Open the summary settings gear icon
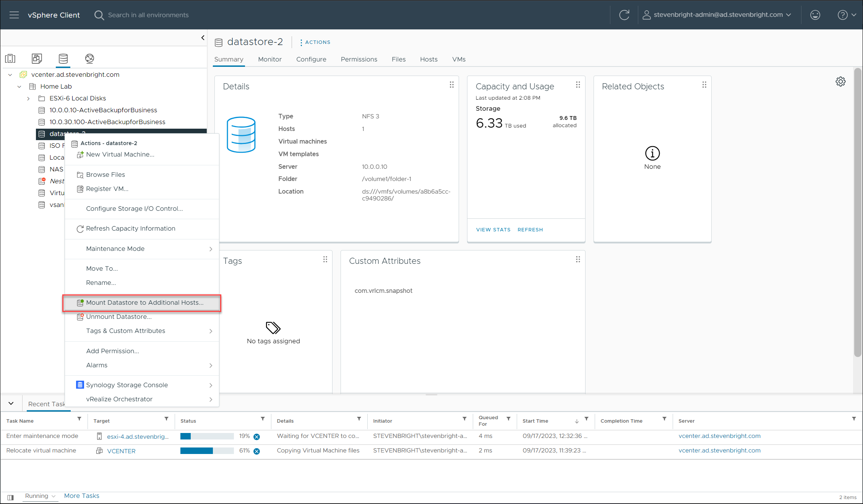 point(840,81)
